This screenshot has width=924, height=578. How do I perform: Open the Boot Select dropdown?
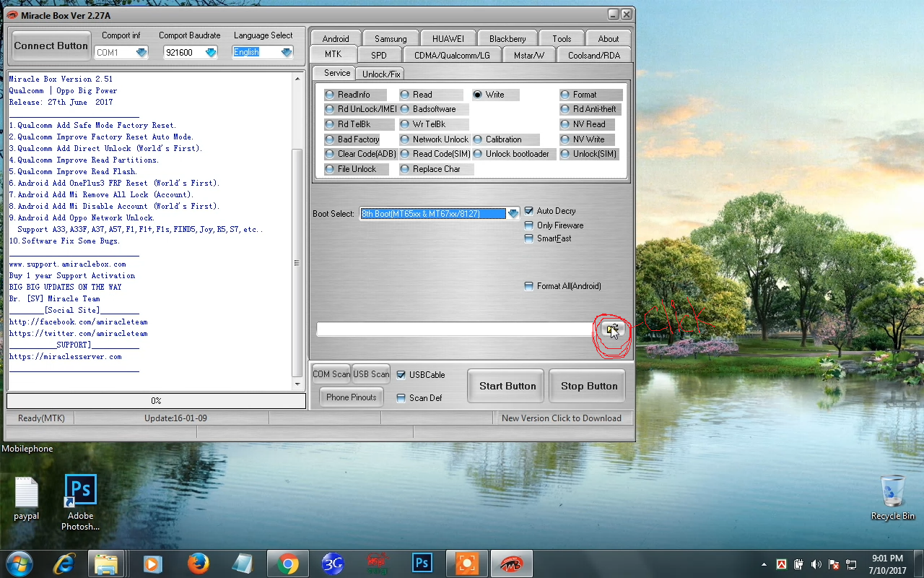(x=513, y=214)
